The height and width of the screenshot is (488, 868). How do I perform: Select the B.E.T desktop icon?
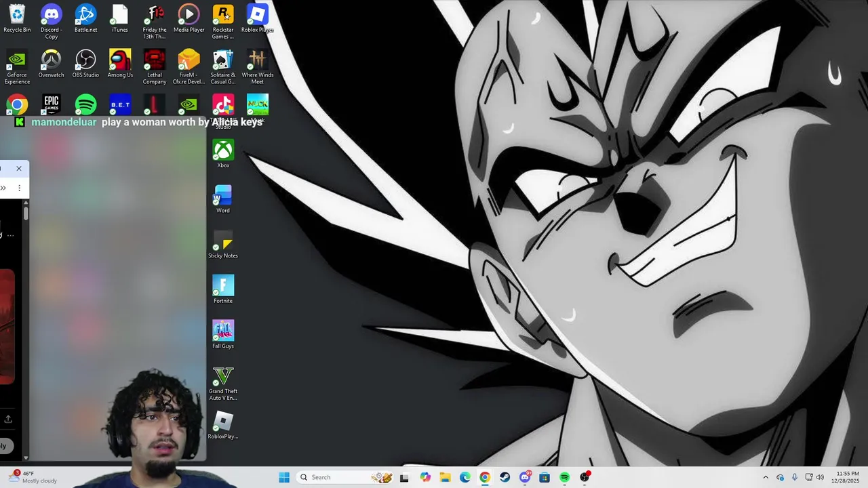point(120,105)
